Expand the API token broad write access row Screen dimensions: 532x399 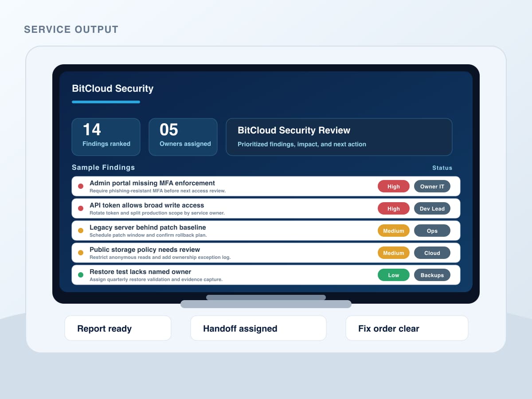(222, 208)
